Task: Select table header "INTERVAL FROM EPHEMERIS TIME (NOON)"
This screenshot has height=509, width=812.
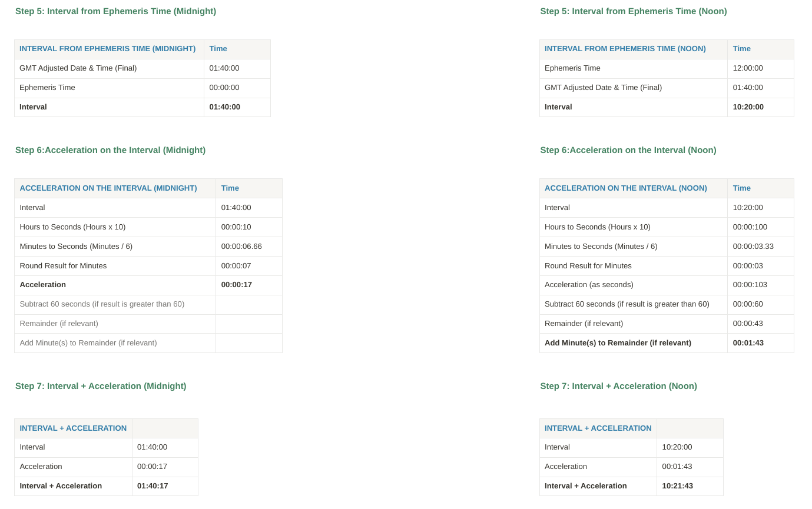Action: 625,49
